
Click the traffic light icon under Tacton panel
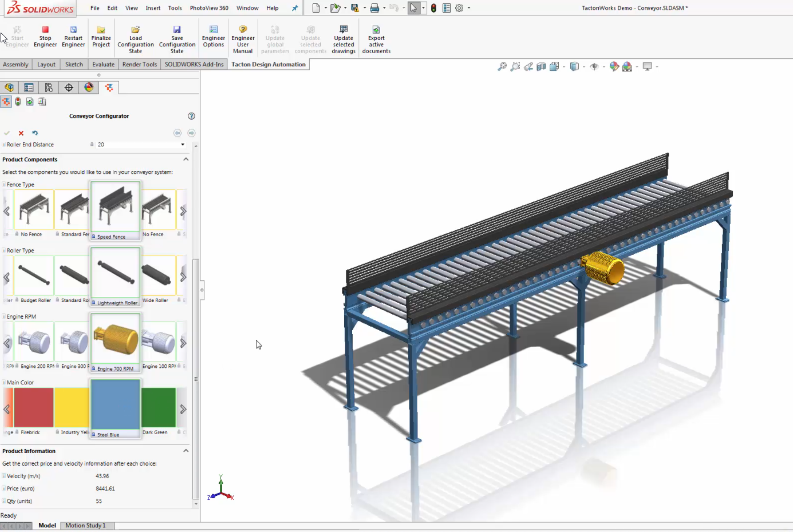pos(18,101)
